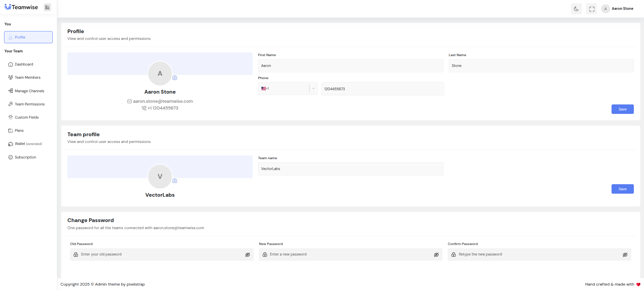Click the Teamwise logo
The width and height of the screenshot is (644, 291).
21,7
